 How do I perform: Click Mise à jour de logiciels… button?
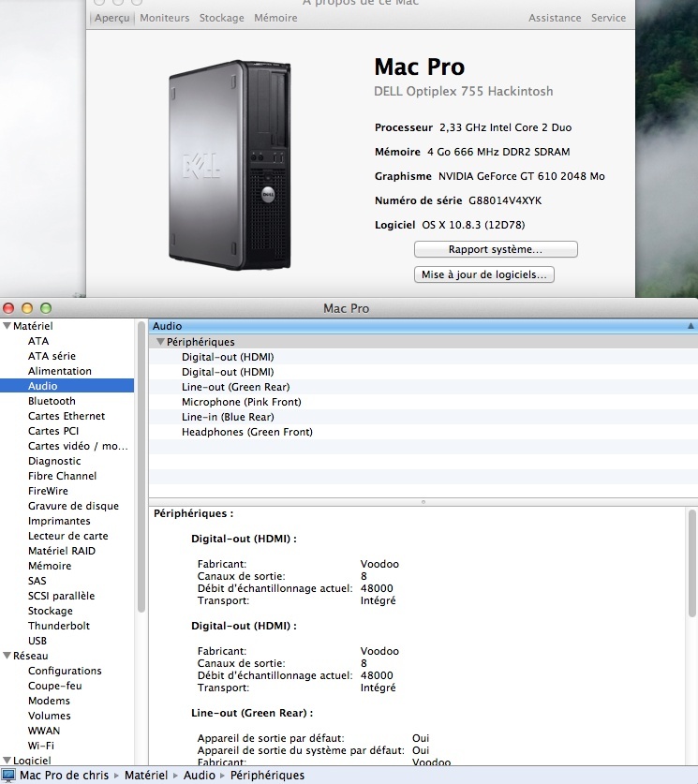point(484,274)
